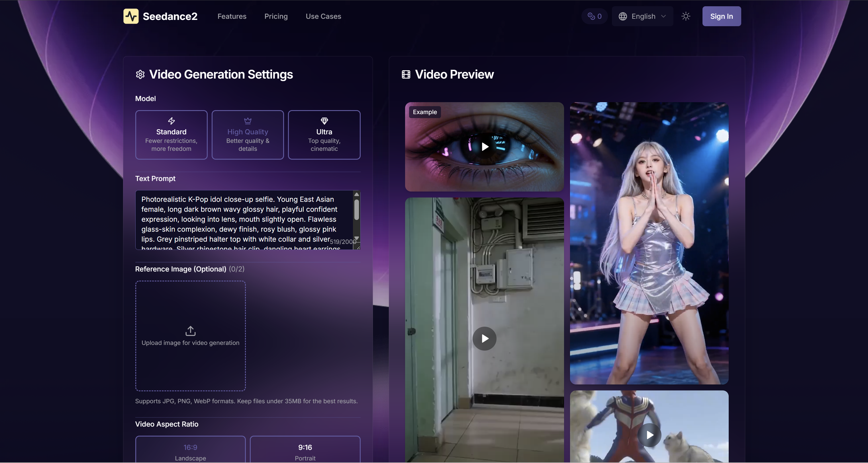Click the lightning bolt icon on Standard
This screenshot has height=463, width=868.
[171, 121]
